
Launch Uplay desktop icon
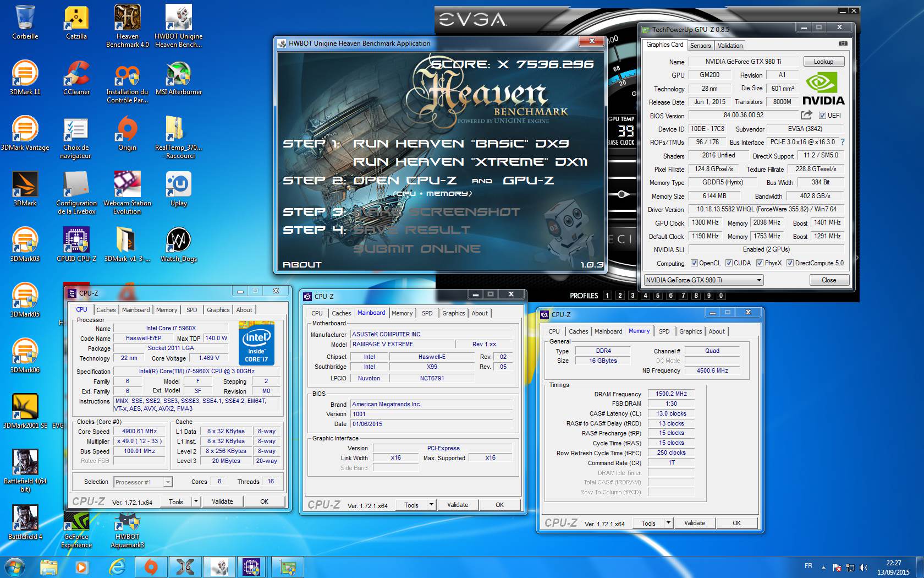[179, 189]
